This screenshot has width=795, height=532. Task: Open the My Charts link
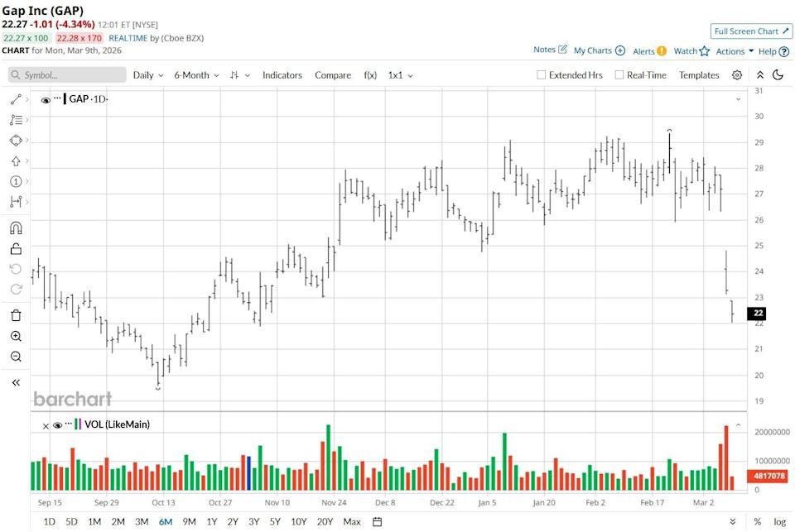599,51
